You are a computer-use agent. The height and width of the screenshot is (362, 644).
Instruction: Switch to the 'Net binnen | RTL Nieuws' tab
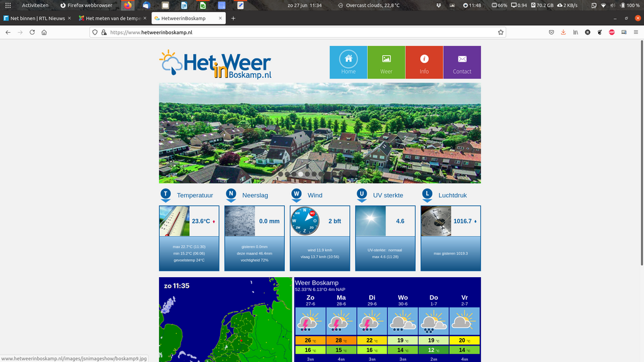(x=36, y=18)
